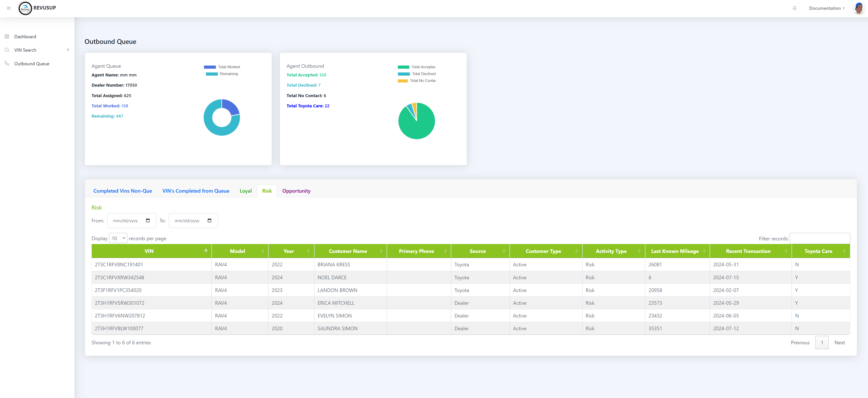Switch to the Opportunity tab
Image resolution: width=868 pixels, height=398 pixels.
pyautogui.click(x=296, y=191)
